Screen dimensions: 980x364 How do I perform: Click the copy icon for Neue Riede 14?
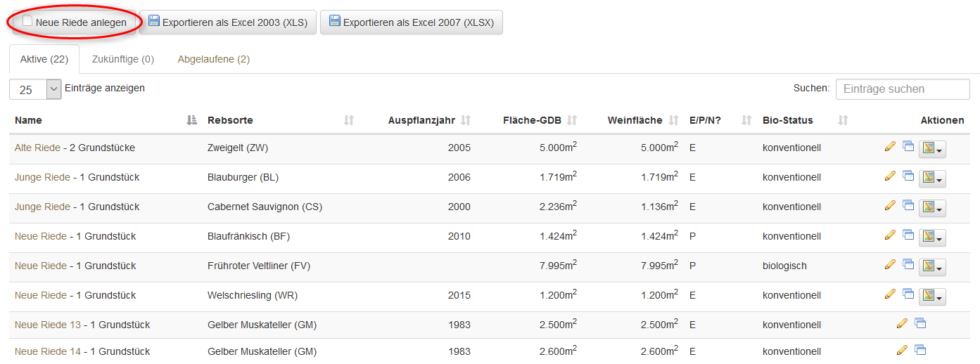(x=920, y=350)
